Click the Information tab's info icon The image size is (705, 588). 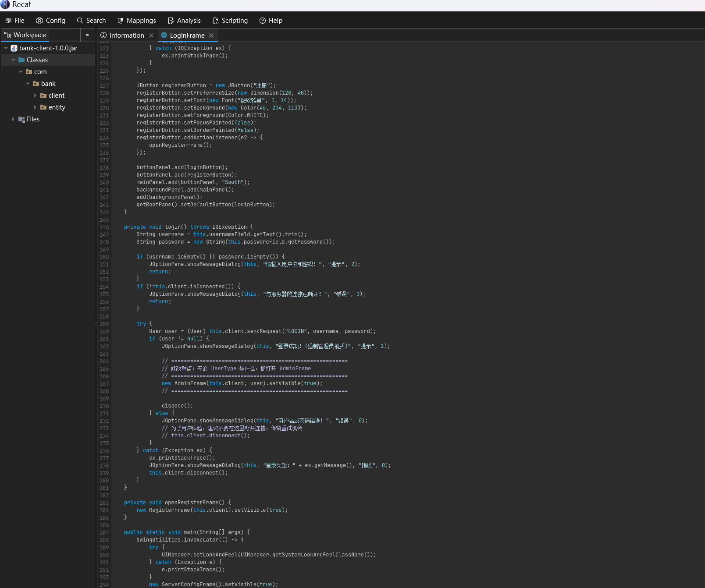point(103,35)
